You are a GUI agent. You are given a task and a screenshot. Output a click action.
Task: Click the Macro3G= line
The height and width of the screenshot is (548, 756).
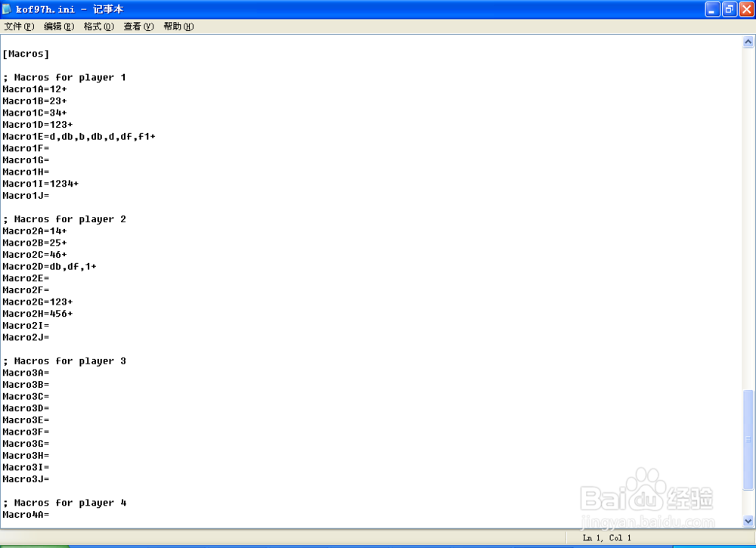26,444
